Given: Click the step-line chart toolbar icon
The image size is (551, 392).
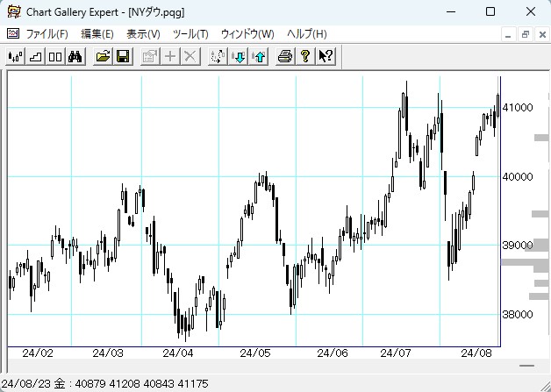Looking at the screenshot, I should [35, 56].
